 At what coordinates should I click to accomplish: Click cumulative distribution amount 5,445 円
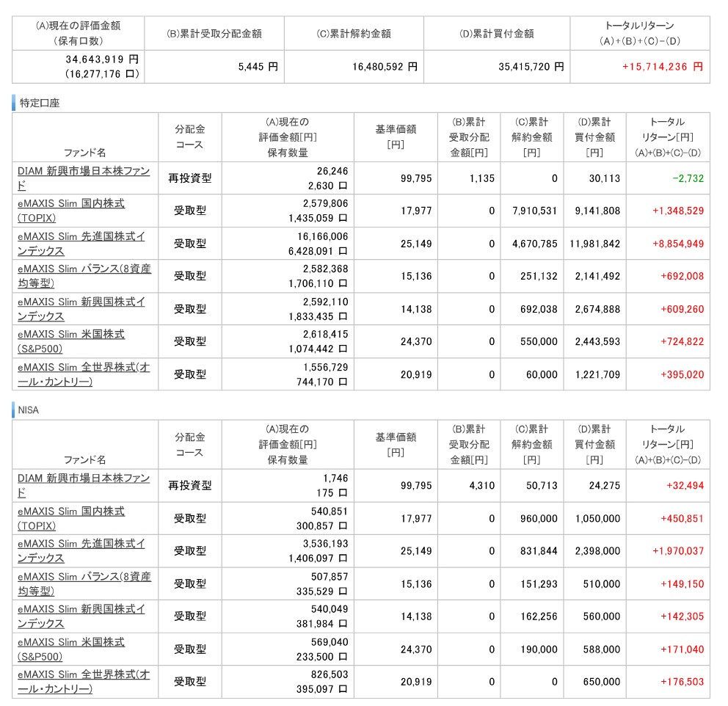click(258, 67)
